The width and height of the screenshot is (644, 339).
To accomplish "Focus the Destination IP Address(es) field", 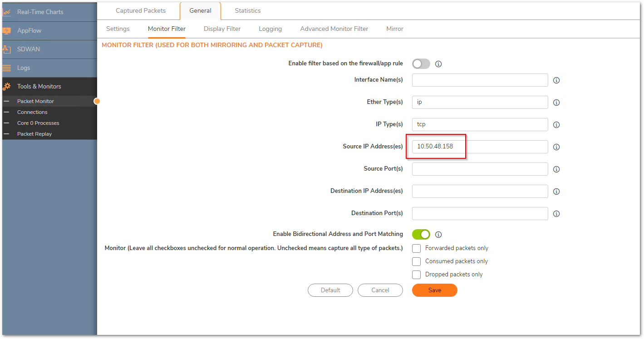I will (480, 191).
